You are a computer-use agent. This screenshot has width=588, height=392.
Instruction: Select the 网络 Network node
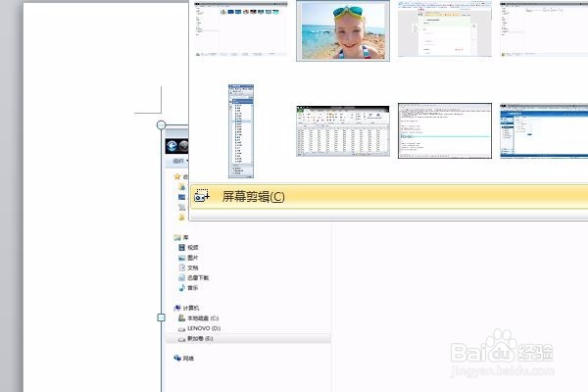click(184, 359)
